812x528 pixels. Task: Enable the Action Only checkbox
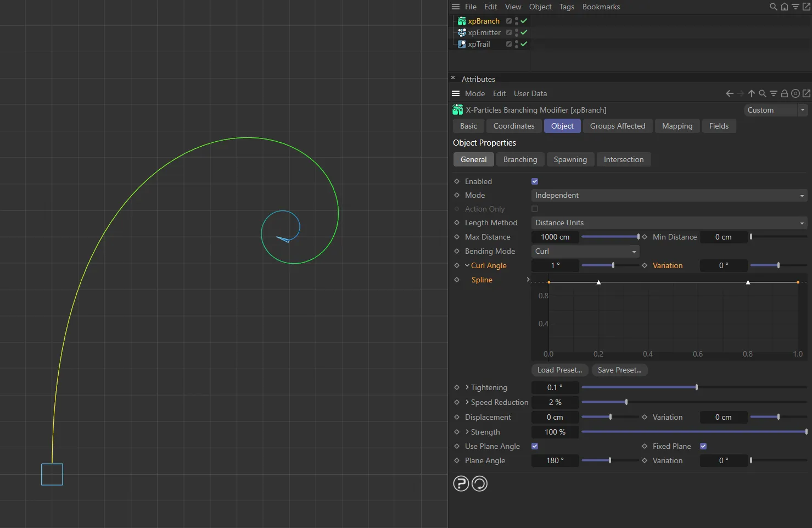[534, 209]
